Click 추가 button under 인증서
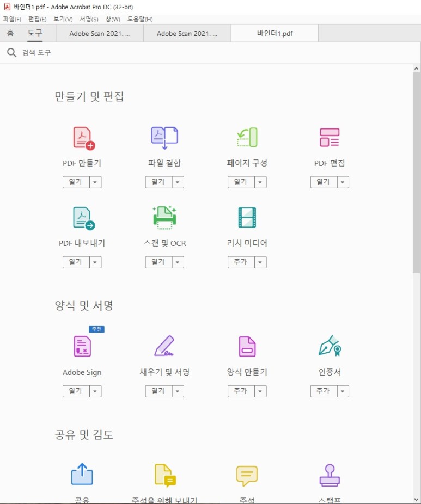The image size is (421, 504). click(324, 391)
